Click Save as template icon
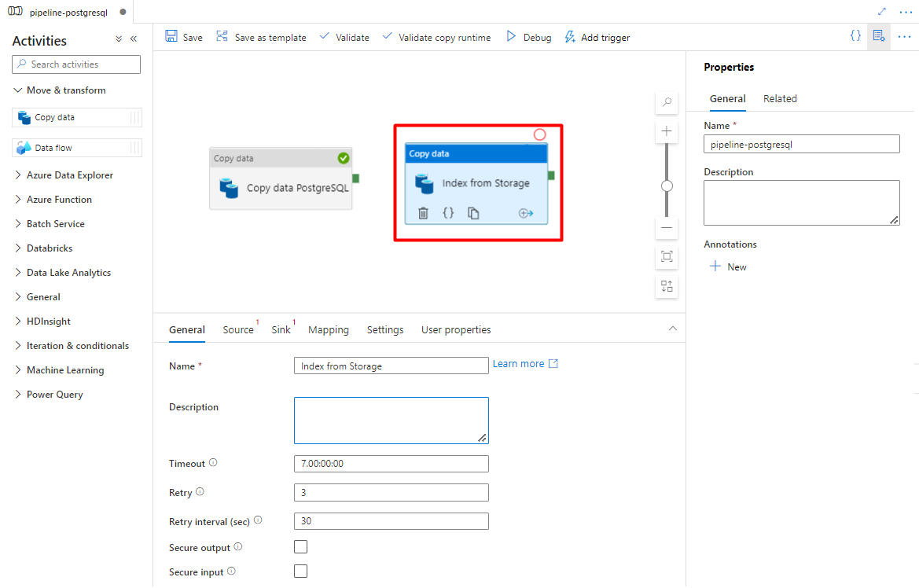The image size is (919, 588). pyautogui.click(x=222, y=36)
